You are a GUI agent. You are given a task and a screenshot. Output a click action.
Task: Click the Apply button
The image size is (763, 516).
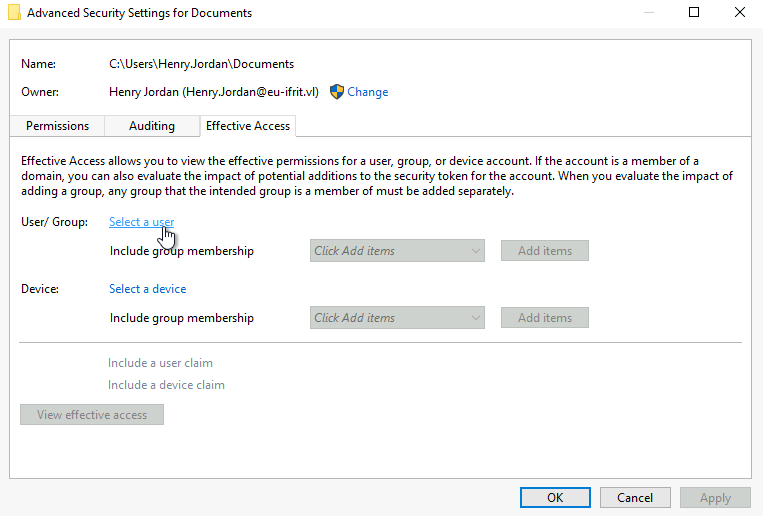(x=715, y=498)
